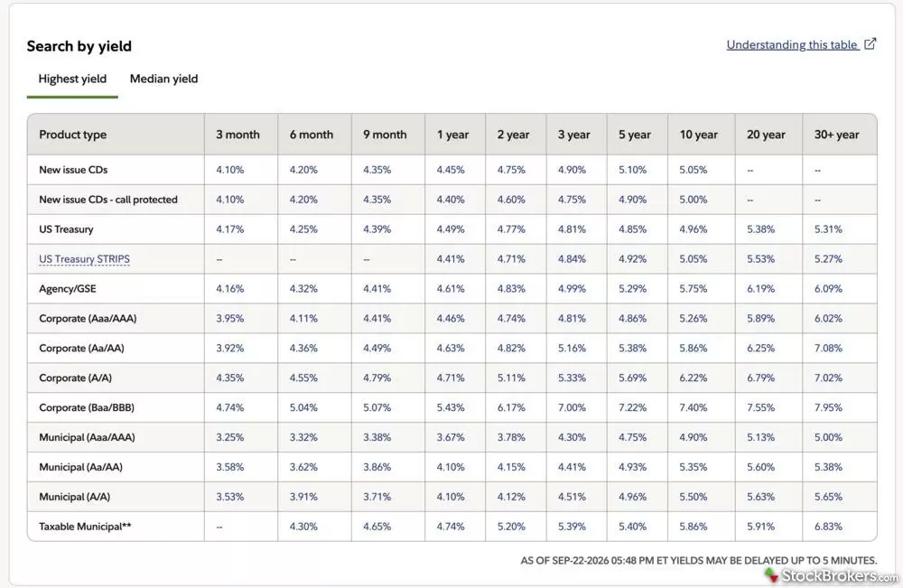Select Corporate (Aaa/AAA) 3 month 3.95% yield
903x588 pixels.
tap(229, 319)
